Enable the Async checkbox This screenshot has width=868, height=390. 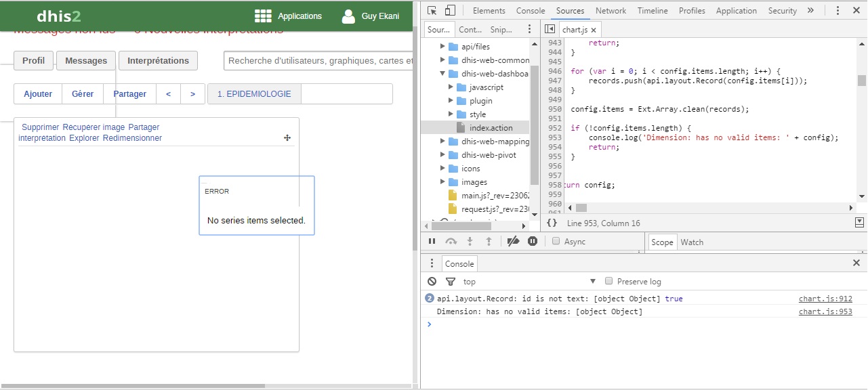pyautogui.click(x=556, y=241)
